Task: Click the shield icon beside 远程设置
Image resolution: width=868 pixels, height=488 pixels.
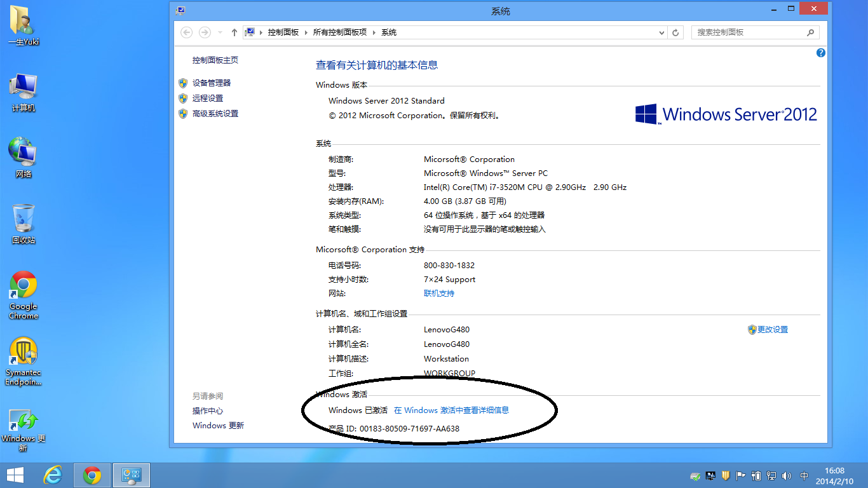Action: click(183, 98)
